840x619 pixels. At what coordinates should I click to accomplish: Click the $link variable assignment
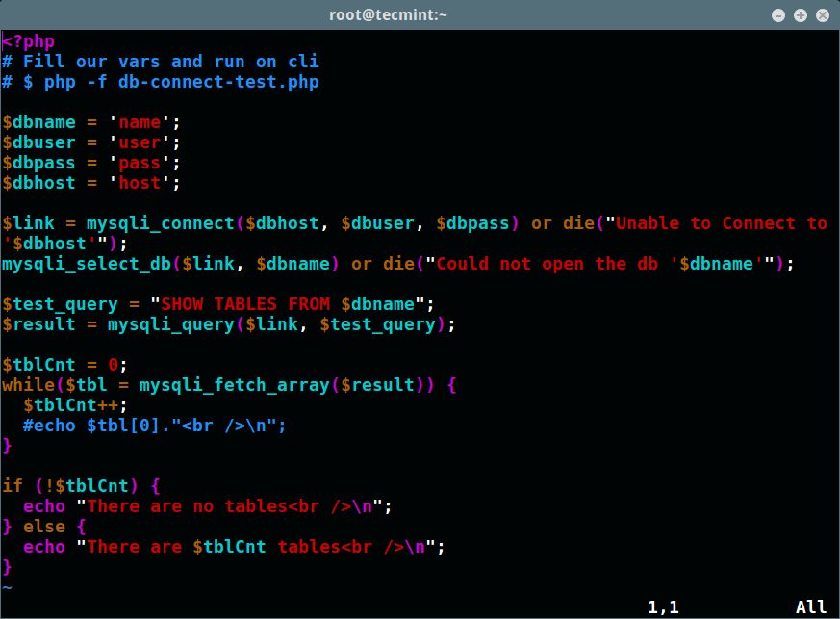tap(28, 223)
